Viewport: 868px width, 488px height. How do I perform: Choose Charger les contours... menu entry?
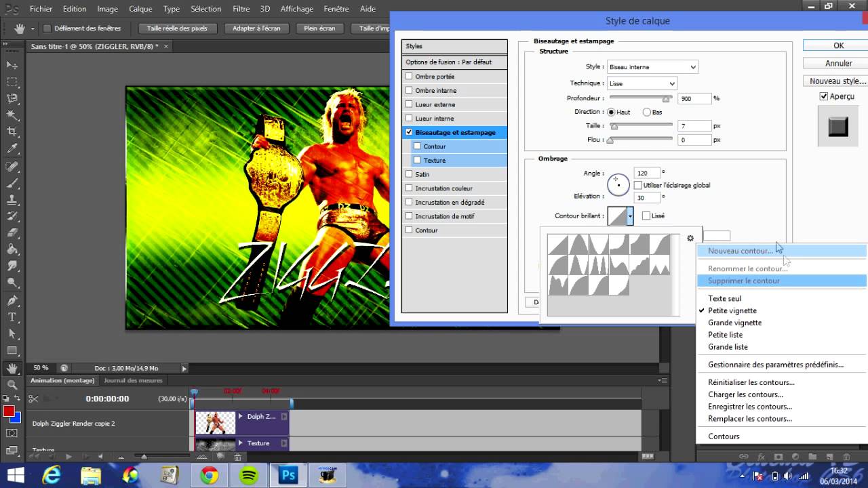tap(745, 394)
